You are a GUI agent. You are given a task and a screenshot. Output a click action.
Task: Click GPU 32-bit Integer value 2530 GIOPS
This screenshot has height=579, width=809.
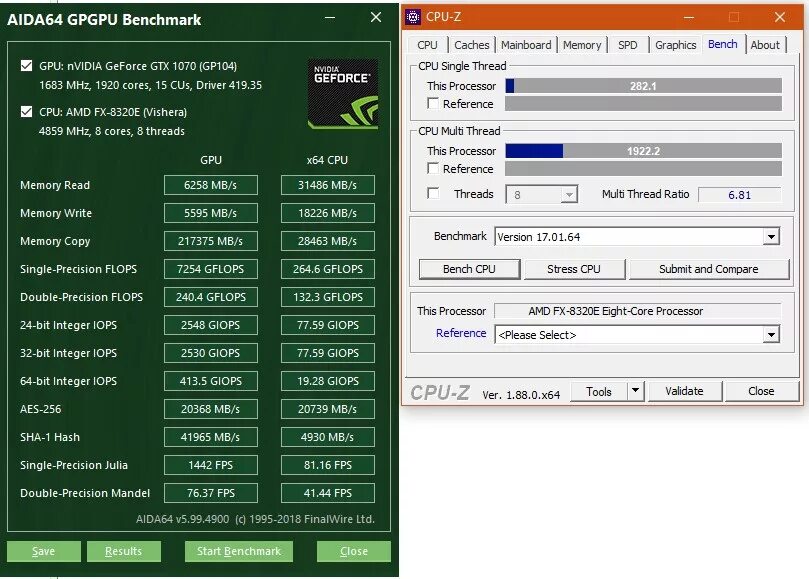[211, 352]
